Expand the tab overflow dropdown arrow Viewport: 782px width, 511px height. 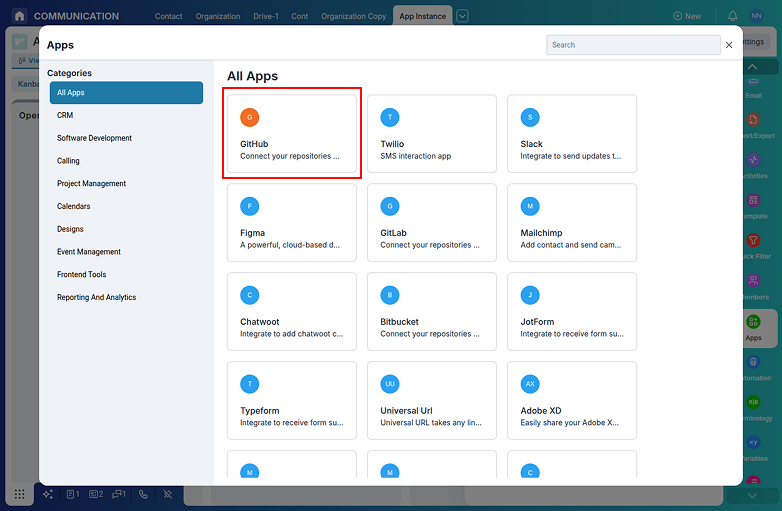[x=462, y=16]
